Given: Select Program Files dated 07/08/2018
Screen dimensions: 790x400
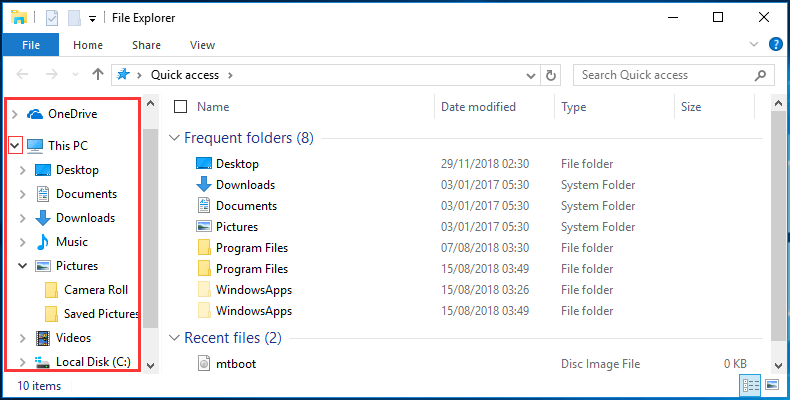Looking at the screenshot, I should pos(252,248).
